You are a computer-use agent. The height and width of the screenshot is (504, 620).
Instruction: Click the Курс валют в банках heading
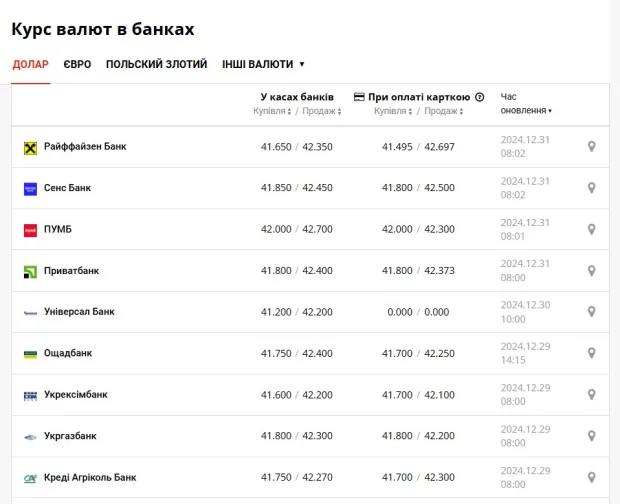click(103, 29)
